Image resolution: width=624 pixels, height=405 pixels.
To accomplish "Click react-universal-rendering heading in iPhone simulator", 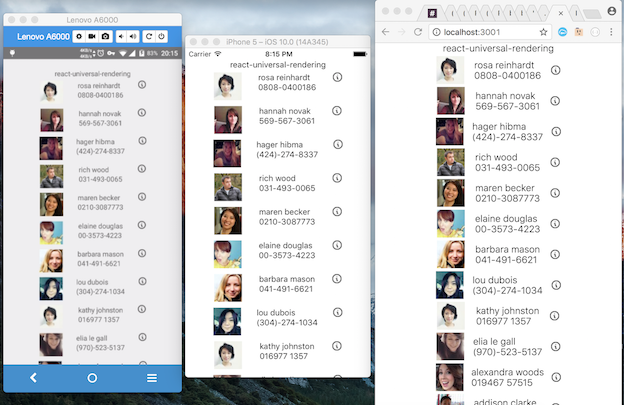I will point(278,65).
